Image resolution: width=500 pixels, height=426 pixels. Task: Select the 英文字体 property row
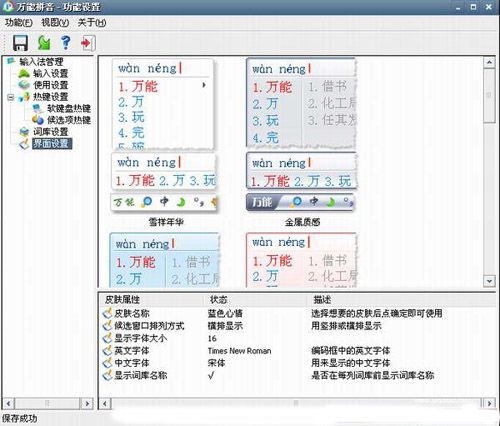[x=297, y=351]
